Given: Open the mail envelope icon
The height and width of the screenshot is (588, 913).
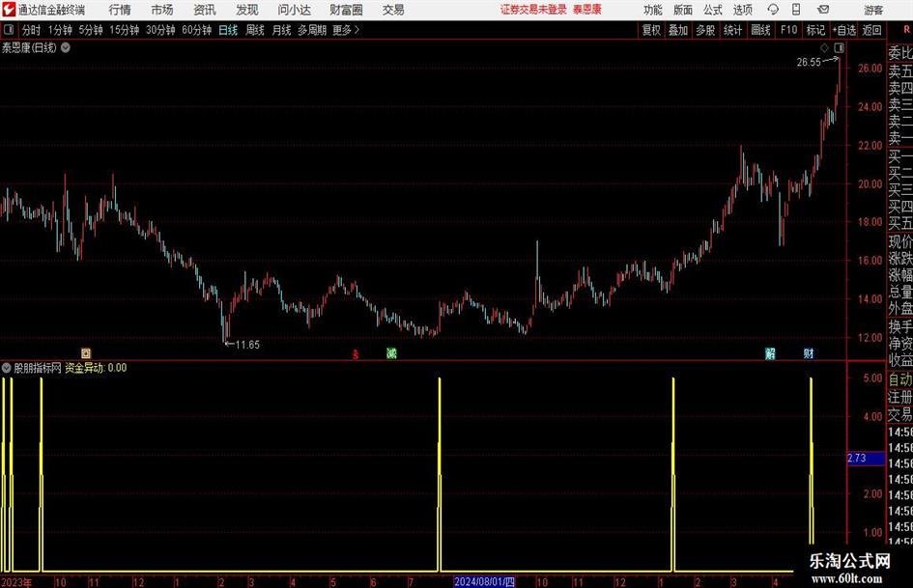Looking at the screenshot, I should 823,10.
